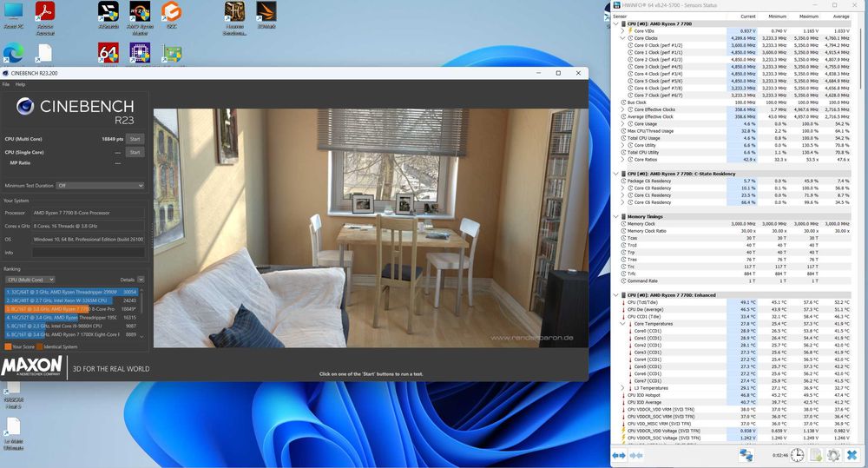The image size is (868, 468).
Task: Start the CPU (Multi Core) test
Action: click(x=135, y=139)
